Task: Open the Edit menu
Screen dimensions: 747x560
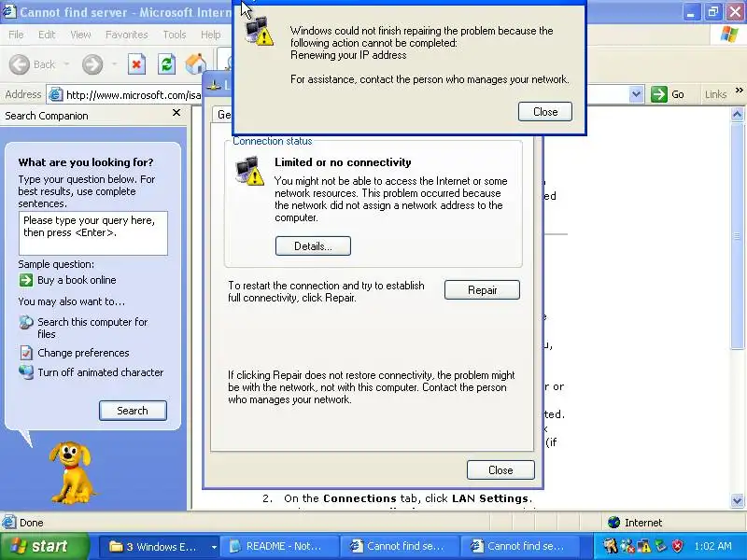Action: tap(47, 35)
